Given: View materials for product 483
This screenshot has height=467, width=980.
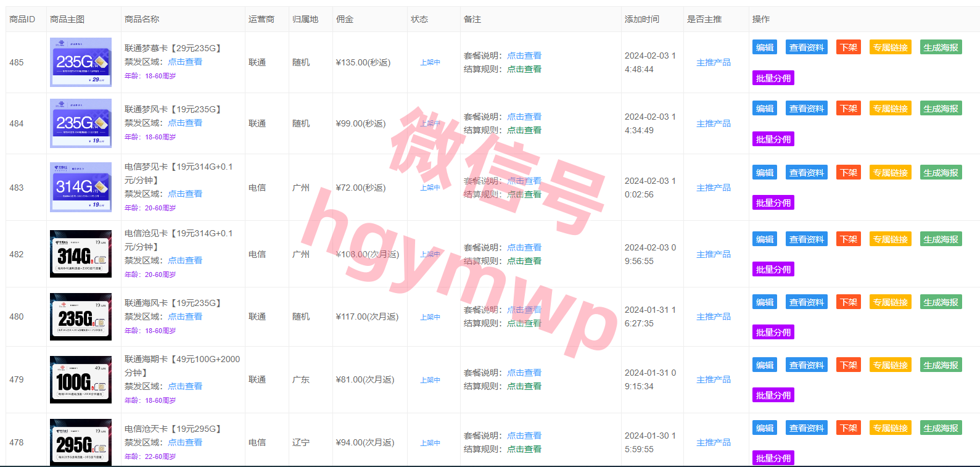Looking at the screenshot, I should pos(807,173).
